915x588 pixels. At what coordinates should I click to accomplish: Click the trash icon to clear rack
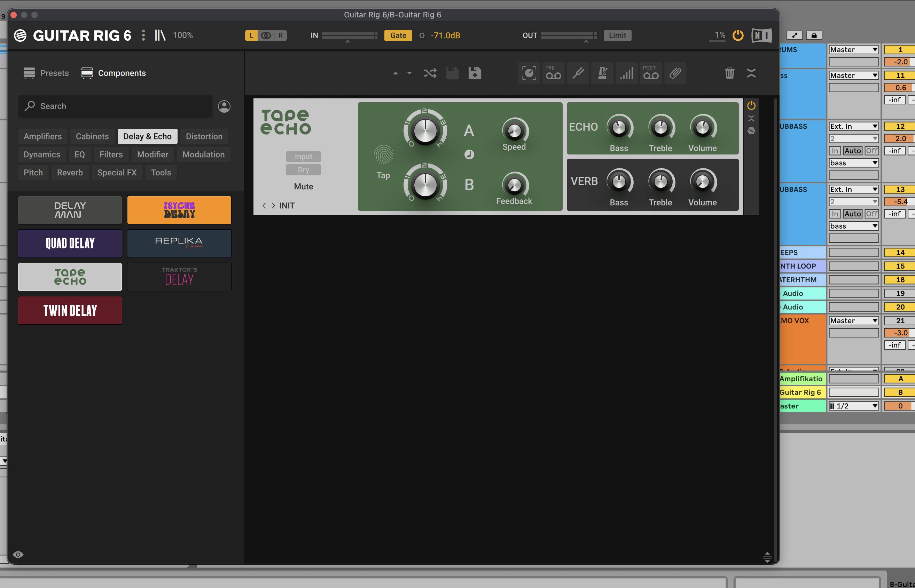point(729,73)
